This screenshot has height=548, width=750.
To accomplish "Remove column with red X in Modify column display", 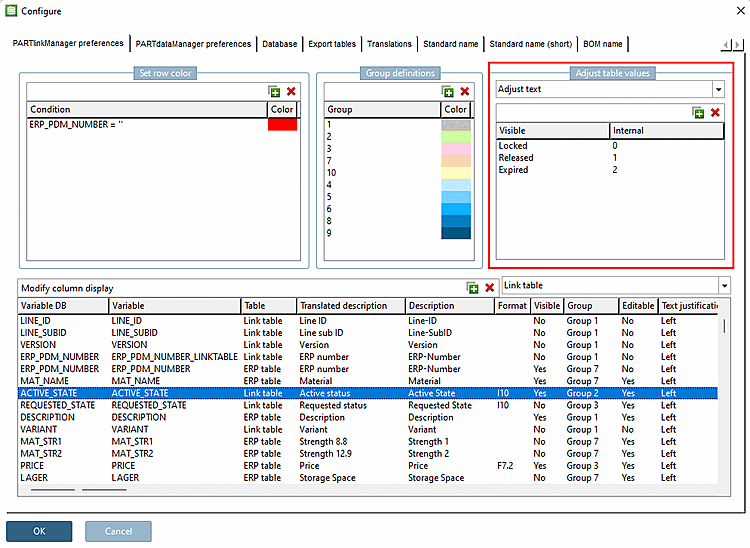I will tap(489, 287).
